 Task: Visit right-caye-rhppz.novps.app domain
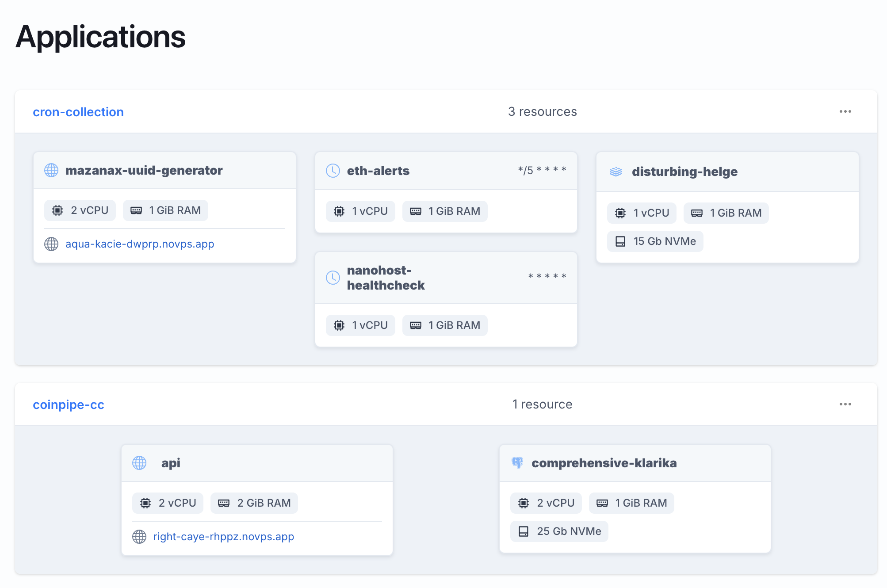tap(223, 536)
